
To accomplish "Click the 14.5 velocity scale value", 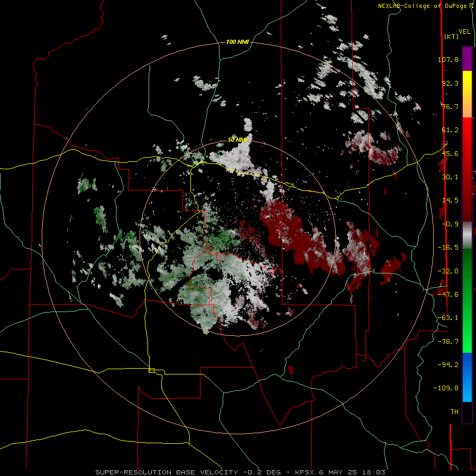I will click(450, 200).
